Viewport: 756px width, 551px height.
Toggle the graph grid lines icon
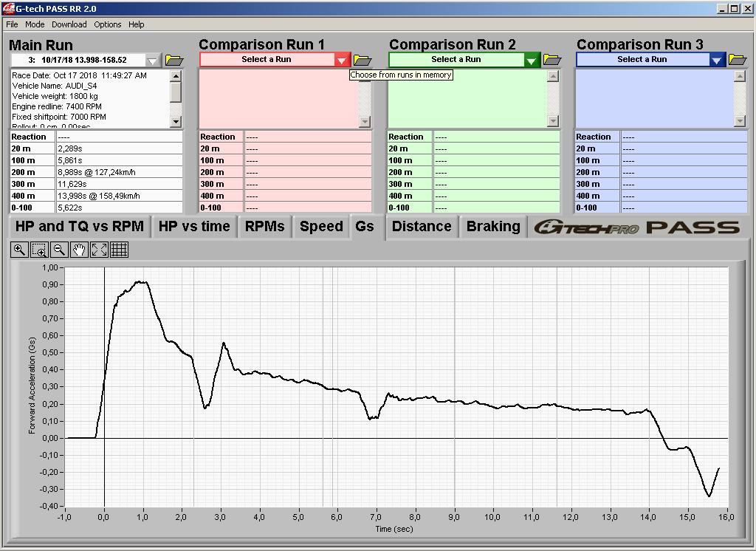(x=119, y=250)
